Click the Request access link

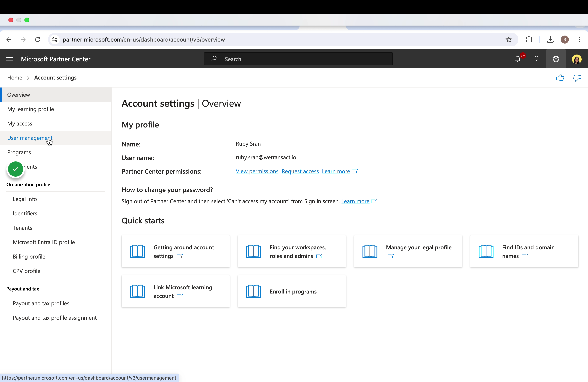point(300,171)
